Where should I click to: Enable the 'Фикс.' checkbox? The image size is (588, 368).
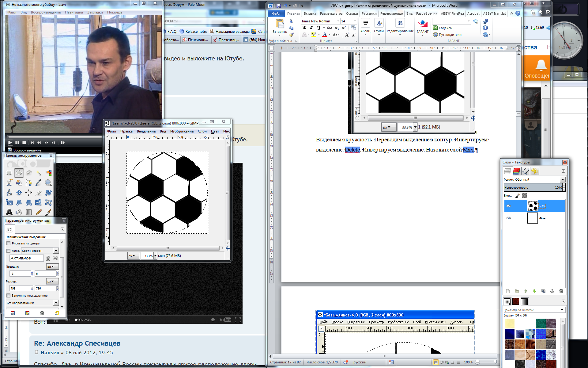[x=9, y=251]
